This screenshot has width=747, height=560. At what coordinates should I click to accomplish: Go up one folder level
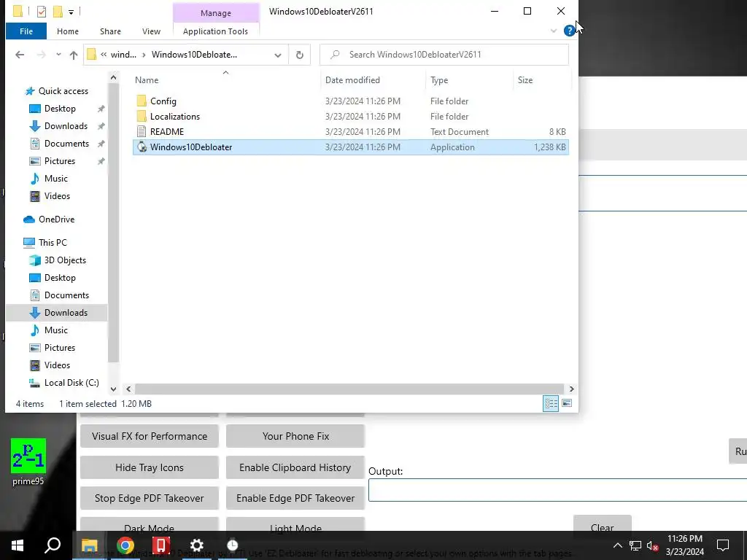[74, 55]
